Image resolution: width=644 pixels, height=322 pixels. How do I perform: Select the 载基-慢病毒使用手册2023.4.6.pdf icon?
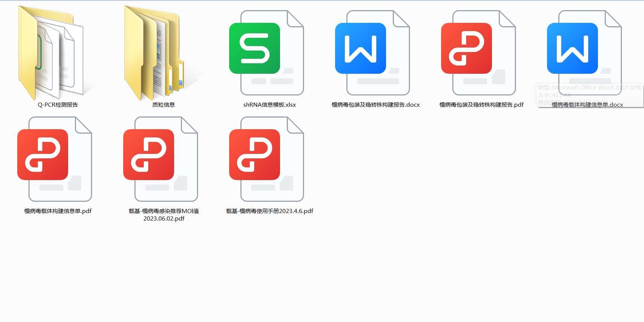click(266, 159)
